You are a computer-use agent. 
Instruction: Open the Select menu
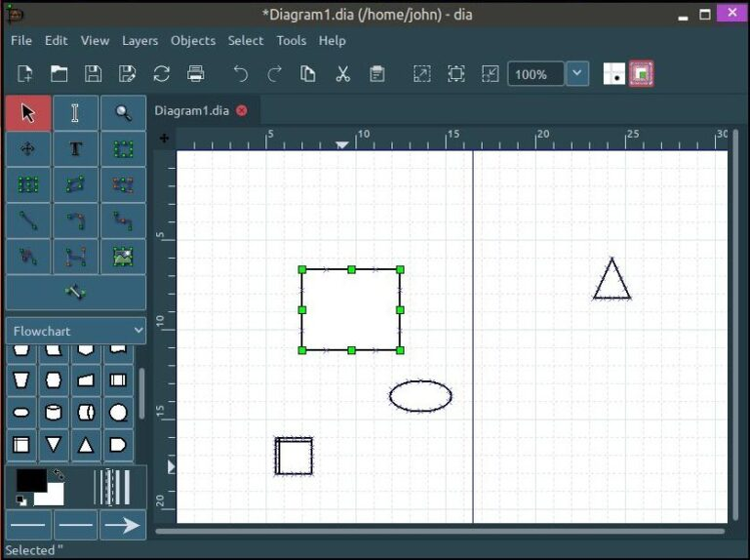click(246, 41)
